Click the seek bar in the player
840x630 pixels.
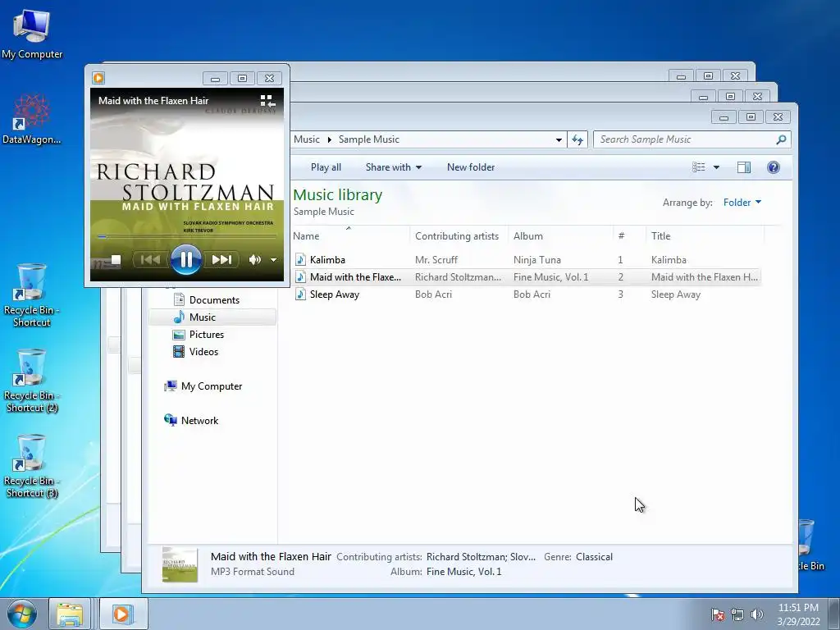coord(187,236)
